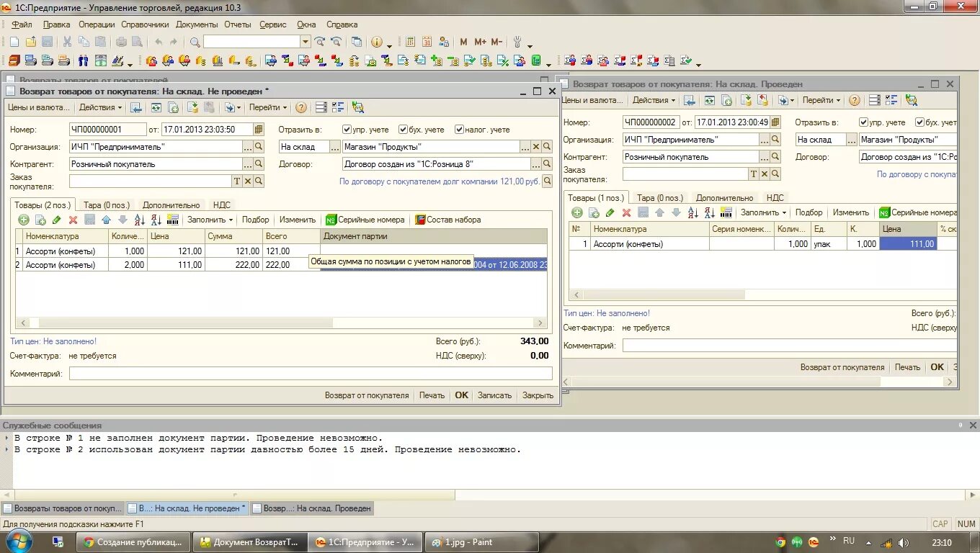Screen dimensions: 980x553
Task: Expand the main toolbar search box dropdown arrow
Action: 306,42
